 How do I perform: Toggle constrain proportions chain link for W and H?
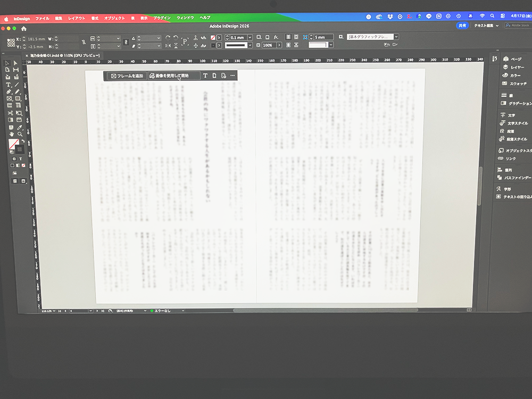pyautogui.click(x=82, y=41)
